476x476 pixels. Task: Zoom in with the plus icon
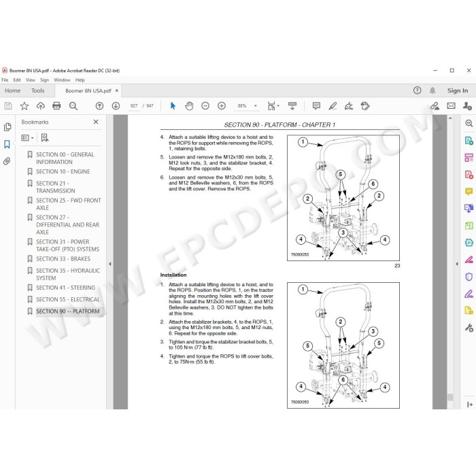tap(222, 106)
